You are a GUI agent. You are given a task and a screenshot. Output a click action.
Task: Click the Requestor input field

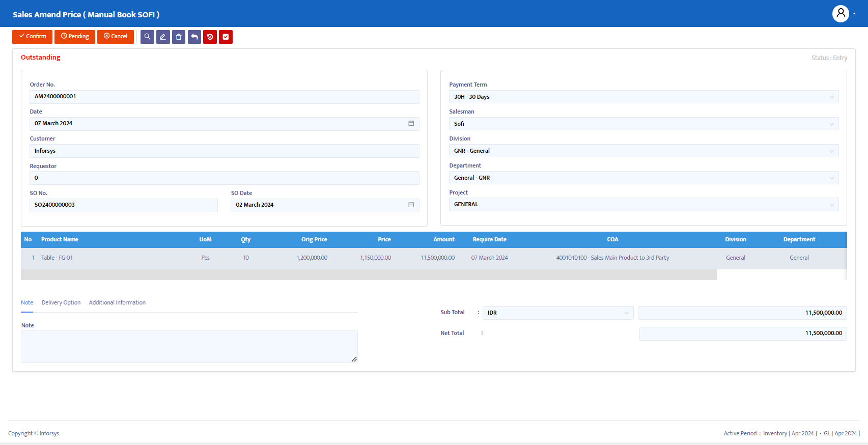(x=225, y=178)
